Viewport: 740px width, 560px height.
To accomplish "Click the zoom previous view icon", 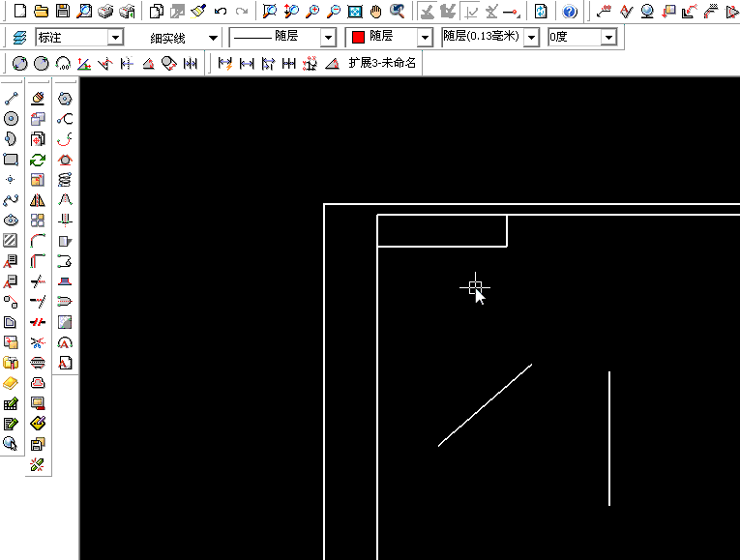I will coord(398,11).
